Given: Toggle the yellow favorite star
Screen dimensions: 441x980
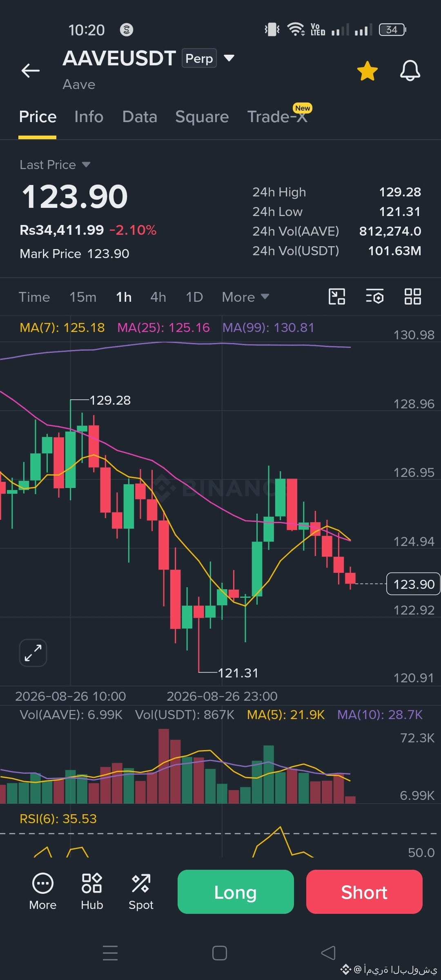Looking at the screenshot, I should (367, 71).
